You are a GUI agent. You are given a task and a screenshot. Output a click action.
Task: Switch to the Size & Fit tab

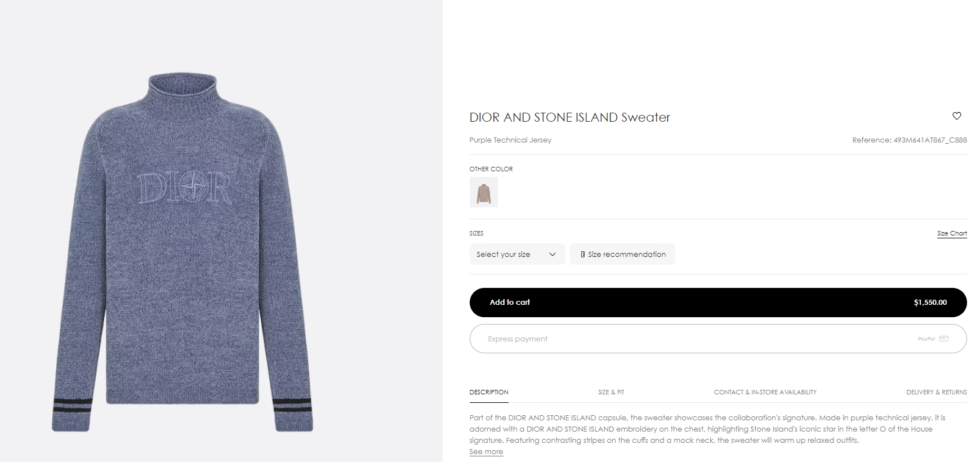tap(611, 392)
